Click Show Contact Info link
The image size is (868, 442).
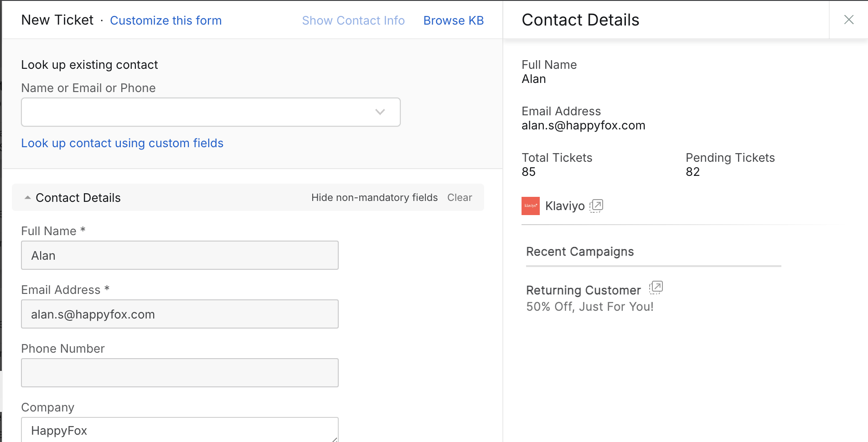click(x=353, y=21)
